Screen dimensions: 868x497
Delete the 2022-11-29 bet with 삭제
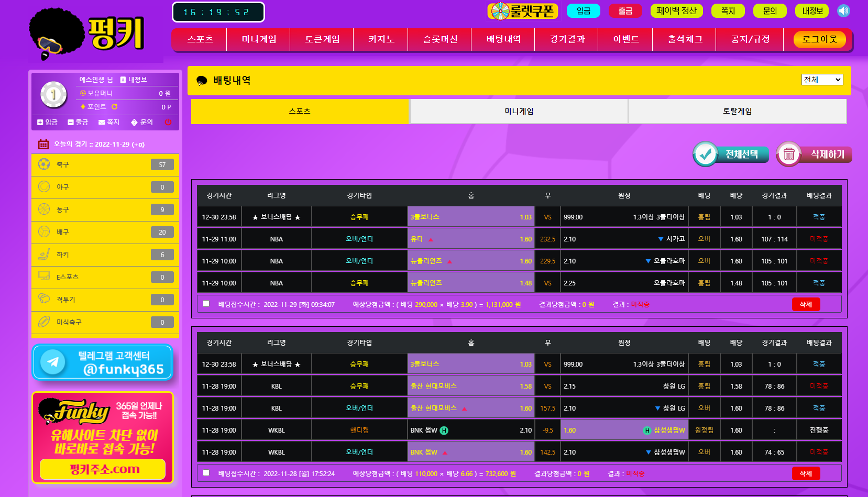click(806, 304)
